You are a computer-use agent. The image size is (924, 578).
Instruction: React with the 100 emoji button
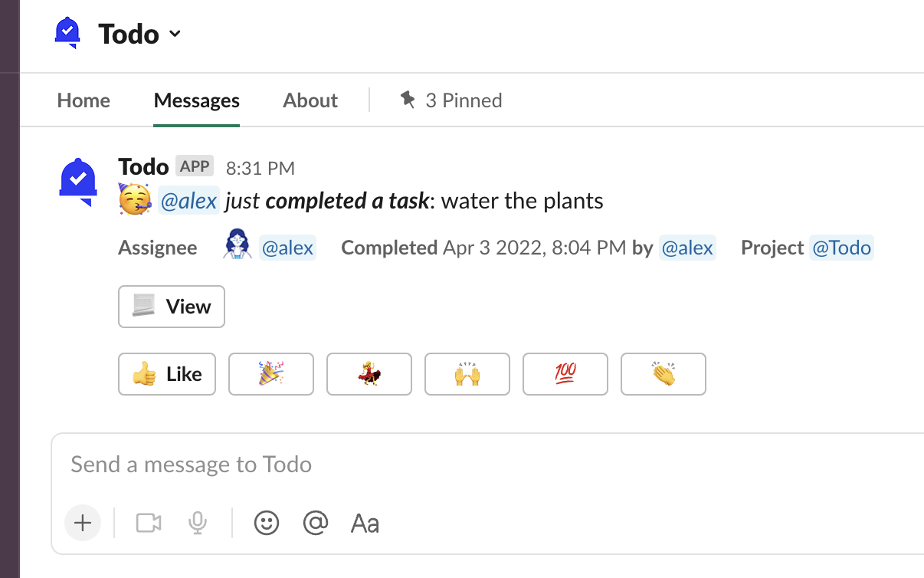565,374
